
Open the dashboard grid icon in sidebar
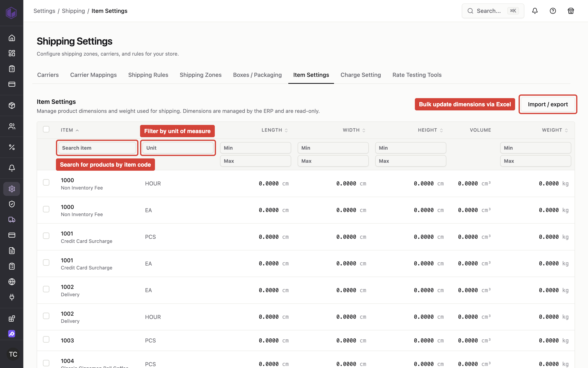(12, 53)
